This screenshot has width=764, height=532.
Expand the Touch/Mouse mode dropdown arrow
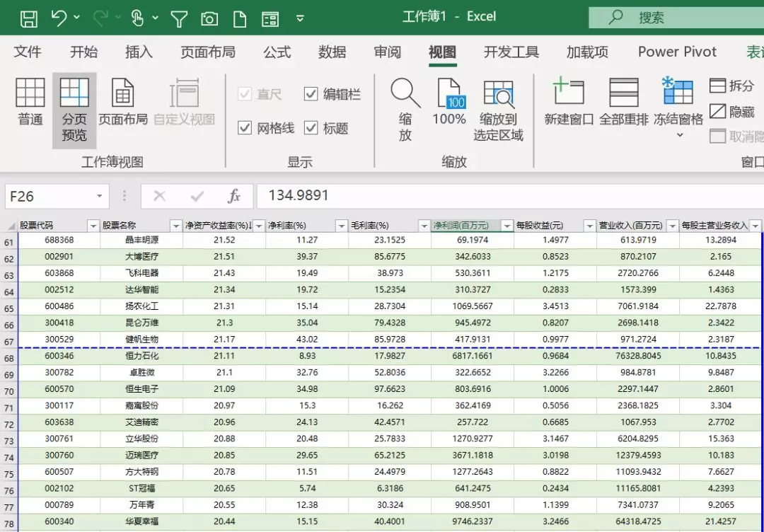(x=155, y=18)
